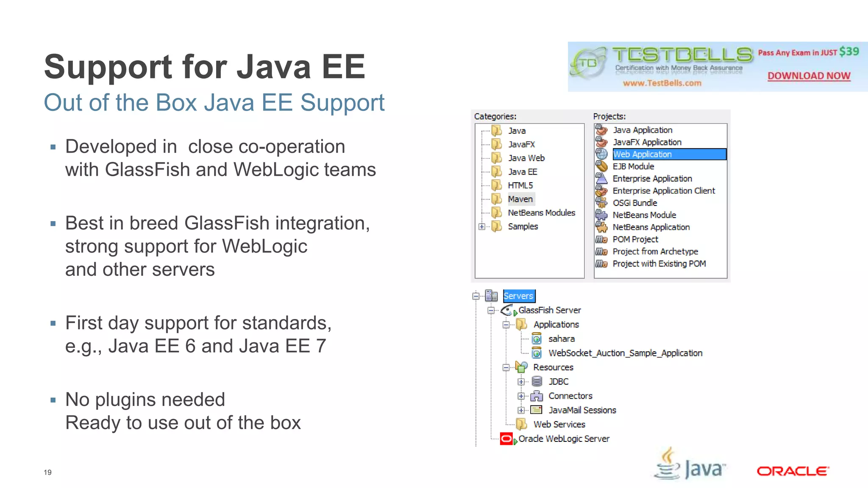The width and height of the screenshot is (868, 488).
Task: Click the JavaMail Sessions envelope icon
Action: (x=537, y=410)
